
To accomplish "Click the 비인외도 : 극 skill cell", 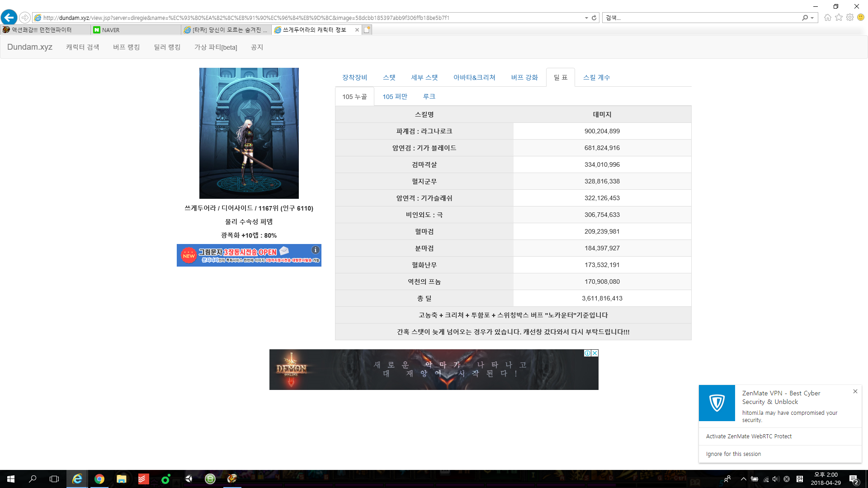I will pos(425,215).
